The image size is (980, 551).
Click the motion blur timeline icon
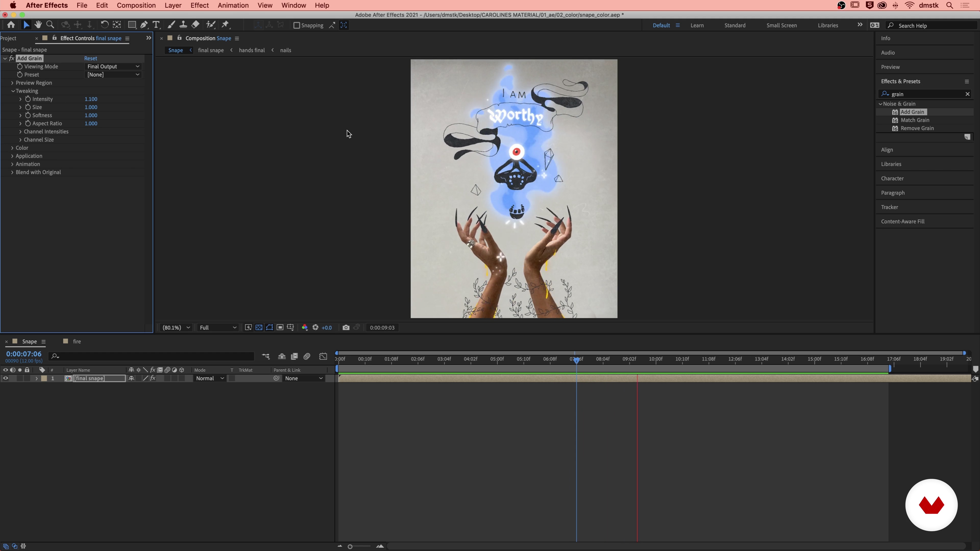click(x=307, y=356)
